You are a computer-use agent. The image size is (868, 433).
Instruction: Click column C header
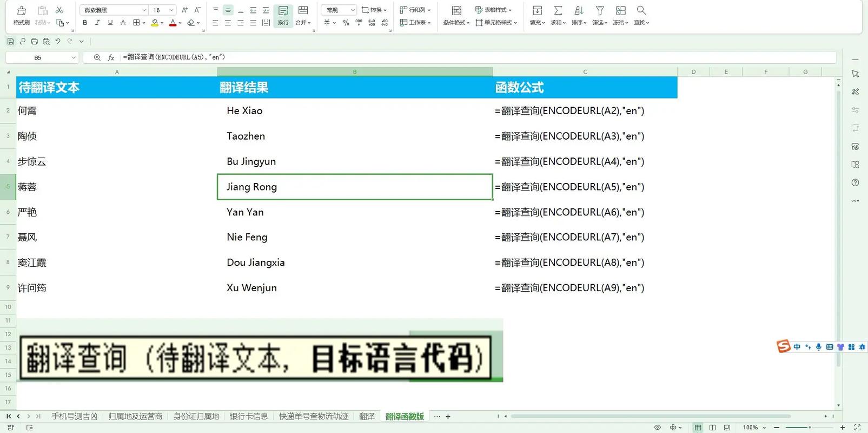pos(585,71)
